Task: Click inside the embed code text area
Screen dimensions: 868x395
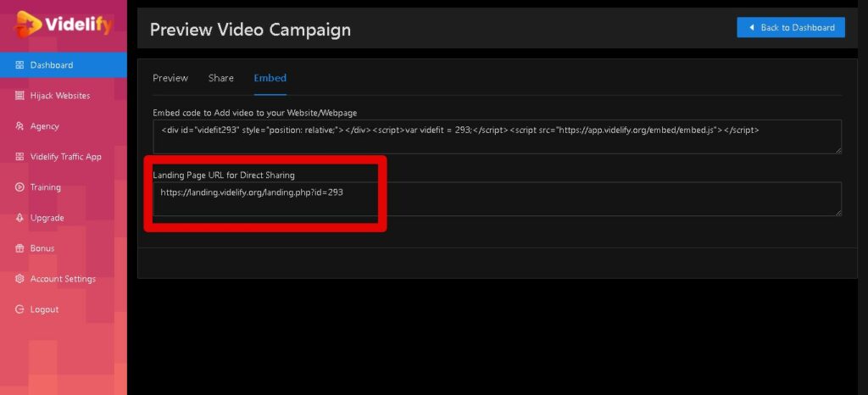Action: (x=497, y=136)
